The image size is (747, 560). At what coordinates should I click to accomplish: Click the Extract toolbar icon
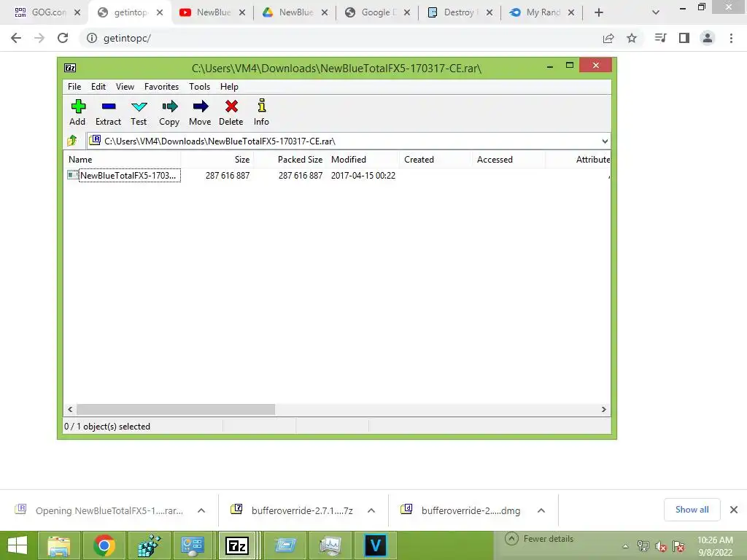pyautogui.click(x=108, y=112)
